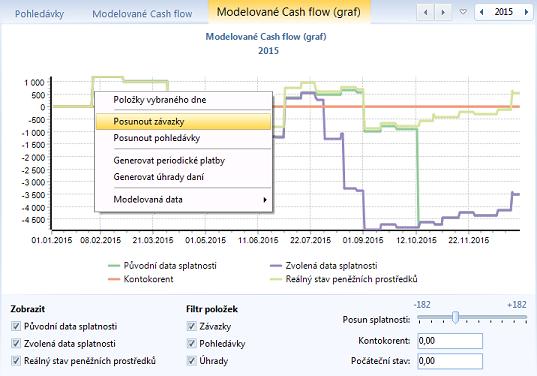This screenshot has width=537, height=376.
Task: Toggle the Pohledávky filter checkbox
Action: point(191,343)
